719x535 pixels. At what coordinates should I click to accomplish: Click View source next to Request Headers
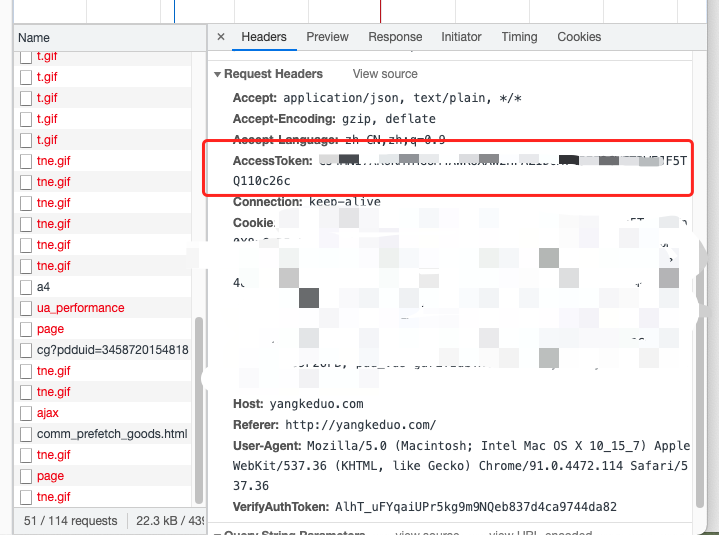385,74
